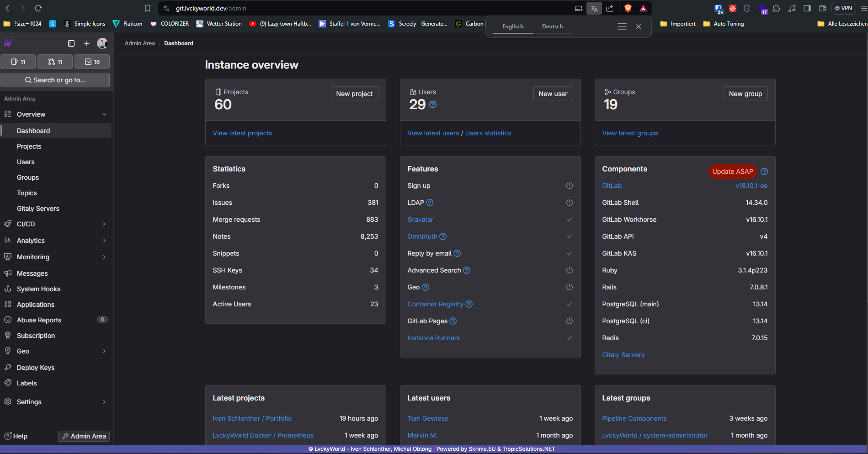This screenshot has width=868, height=454.
Task: Click the Brave Shields lion icon
Action: pyautogui.click(x=628, y=8)
